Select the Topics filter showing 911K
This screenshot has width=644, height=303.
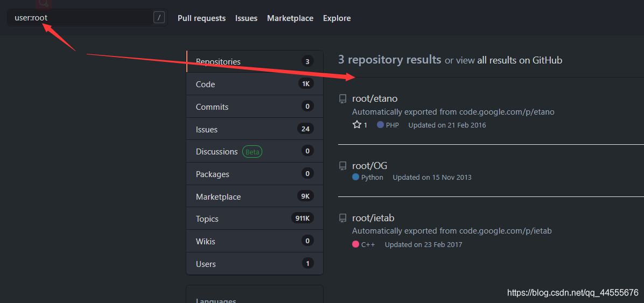pyautogui.click(x=255, y=219)
